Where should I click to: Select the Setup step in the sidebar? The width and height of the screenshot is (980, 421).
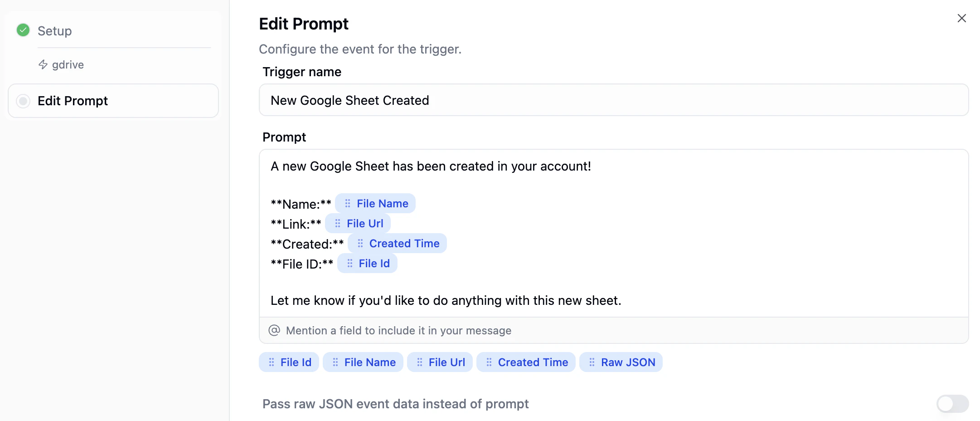click(x=54, y=31)
